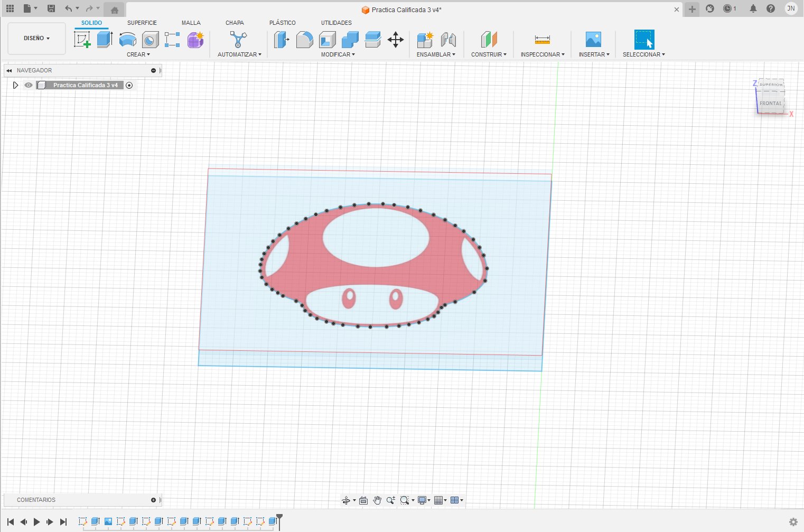The height and width of the screenshot is (532, 804).
Task: Click the Extrude tool icon
Action: pos(105,40)
